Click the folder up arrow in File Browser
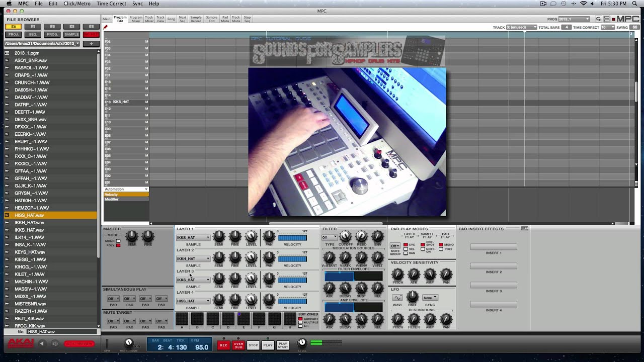The width and height of the screenshot is (644, 362). pyautogui.click(x=91, y=44)
